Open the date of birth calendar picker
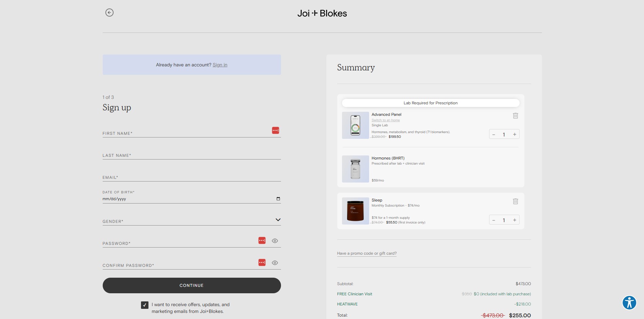Viewport: 644px width, 319px height. click(278, 199)
